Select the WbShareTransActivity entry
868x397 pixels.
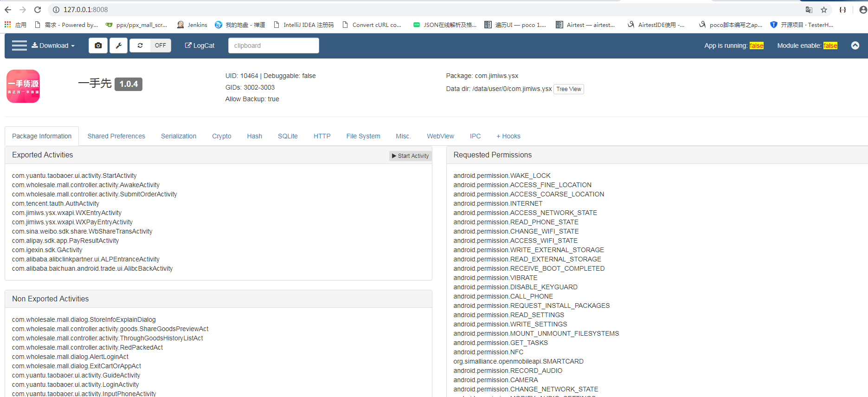82,231
